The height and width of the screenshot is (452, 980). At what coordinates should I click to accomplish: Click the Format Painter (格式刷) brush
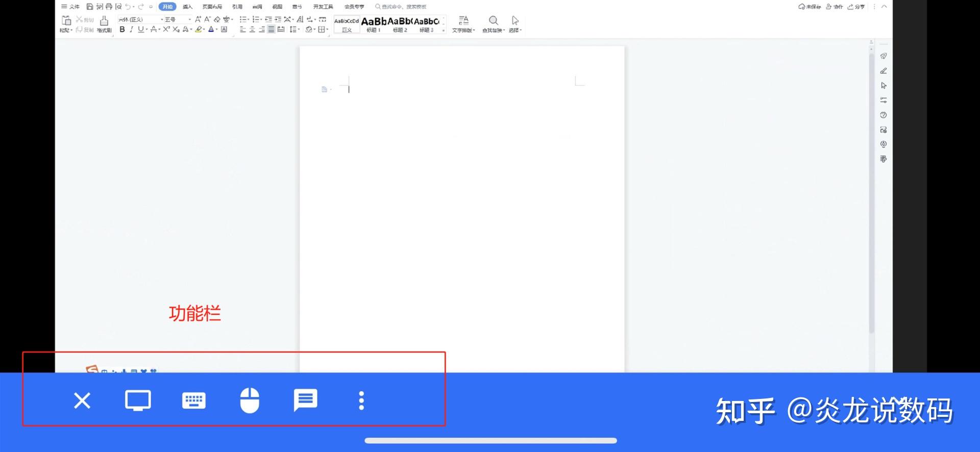pyautogui.click(x=104, y=23)
